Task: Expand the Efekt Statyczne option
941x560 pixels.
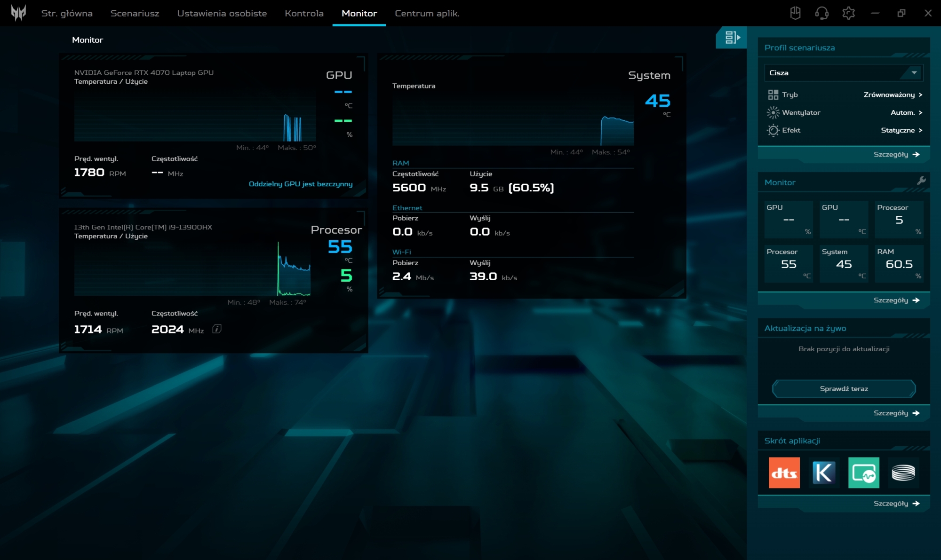Action: [901, 130]
